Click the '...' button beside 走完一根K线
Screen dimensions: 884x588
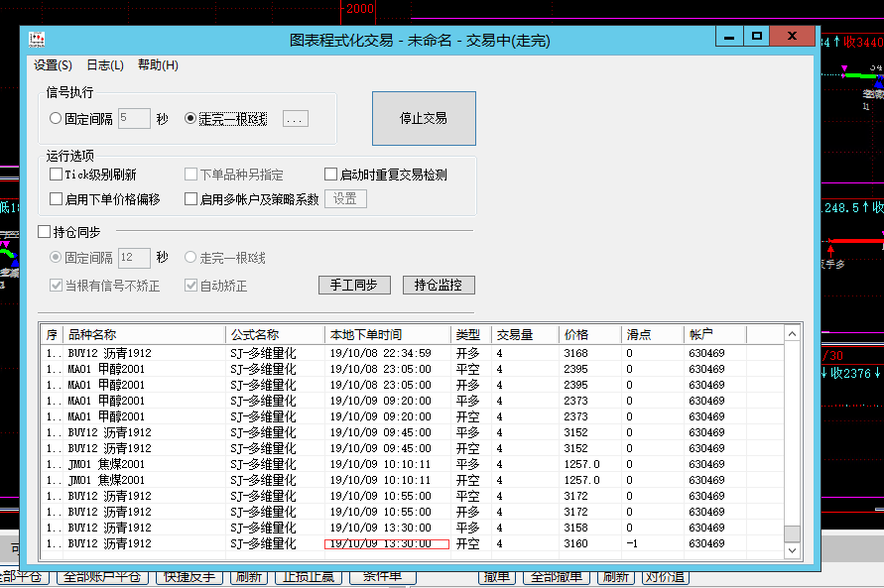tap(296, 119)
